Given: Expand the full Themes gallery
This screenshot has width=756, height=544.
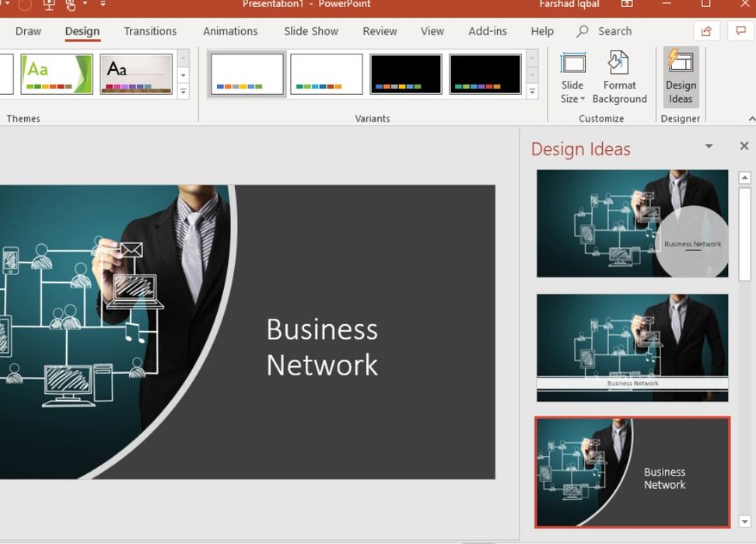Looking at the screenshot, I should pyautogui.click(x=184, y=91).
